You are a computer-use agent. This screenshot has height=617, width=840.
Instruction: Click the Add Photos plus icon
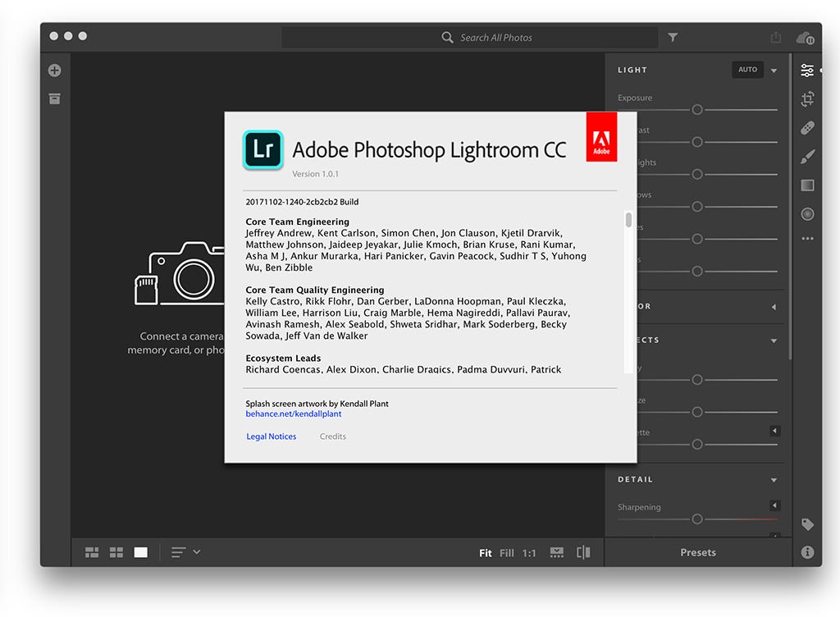coord(54,71)
